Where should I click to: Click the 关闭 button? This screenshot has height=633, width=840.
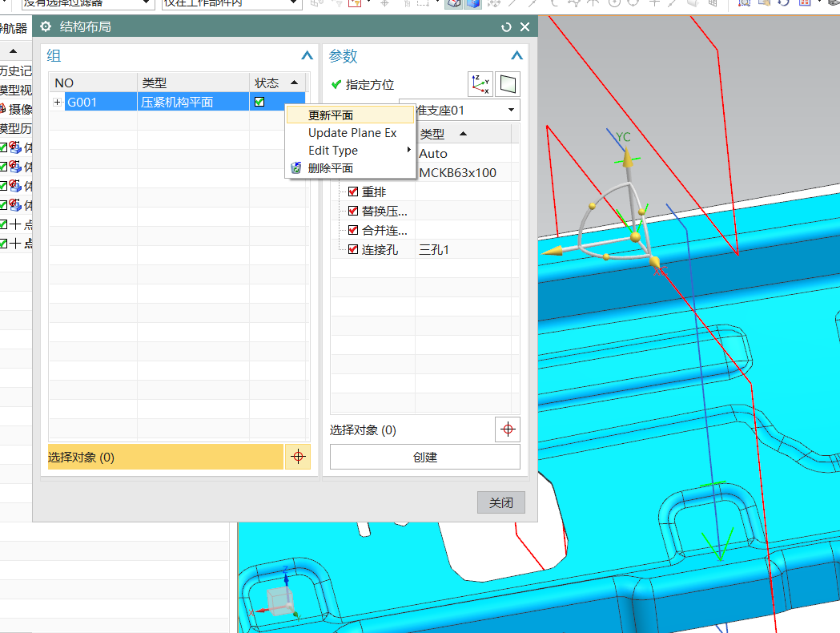point(501,502)
